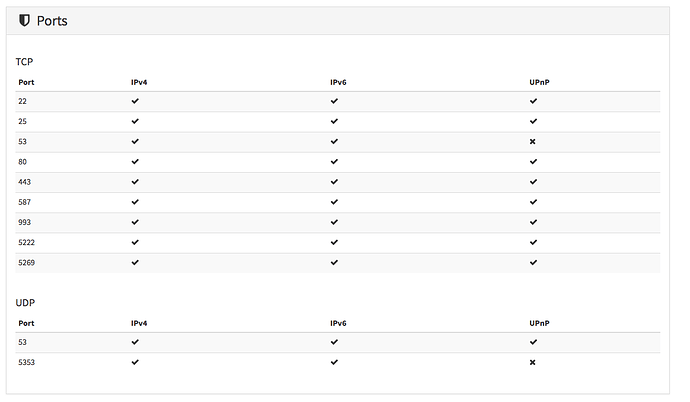Click UPnP checkmark for TCP port 5269
Image resolution: width=690 pixels, height=402 pixels.
coord(533,263)
